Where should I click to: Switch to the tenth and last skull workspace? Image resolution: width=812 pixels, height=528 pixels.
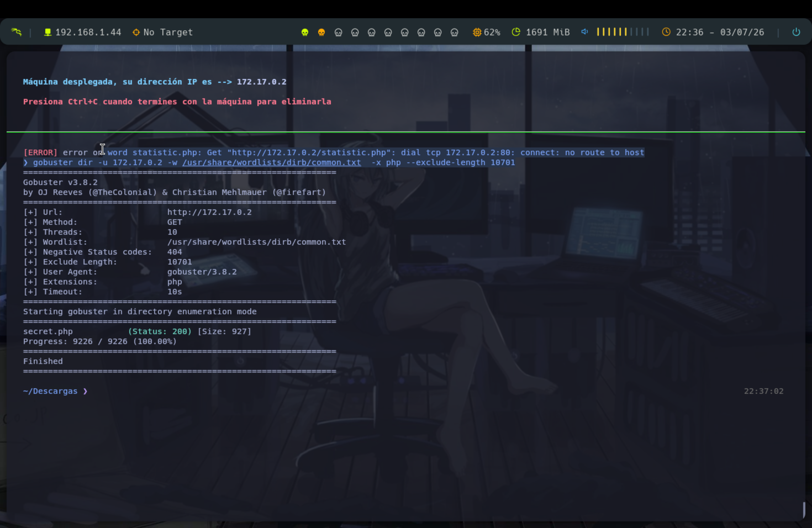pyautogui.click(x=454, y=32)
